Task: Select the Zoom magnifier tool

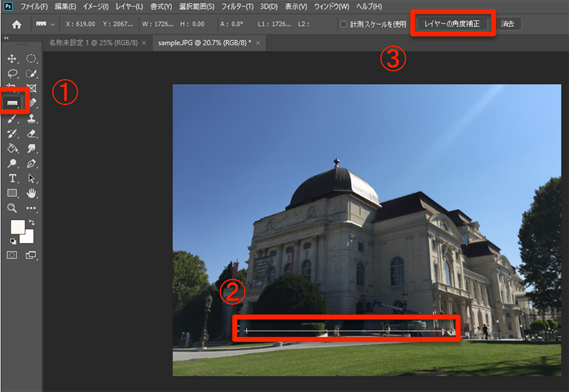Action: (x=11, y=207)
